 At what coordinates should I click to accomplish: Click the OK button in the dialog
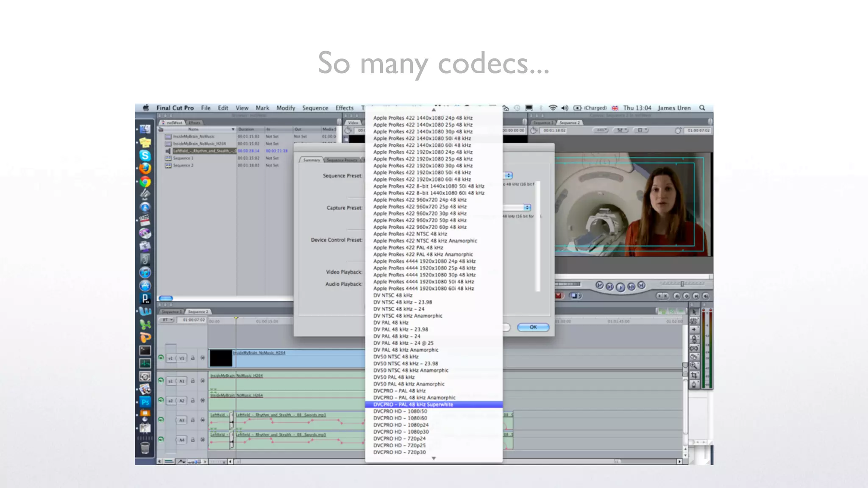(533, 327)
